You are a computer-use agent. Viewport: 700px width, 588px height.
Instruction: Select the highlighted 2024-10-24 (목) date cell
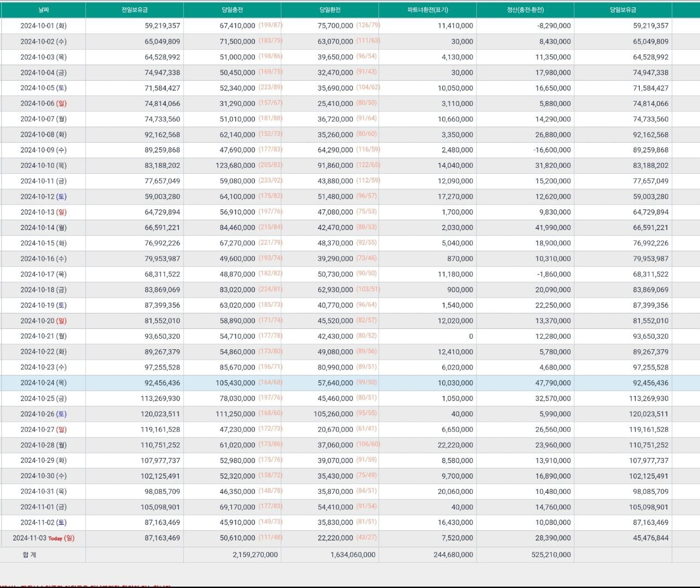pyautogui.click(x=43, y=383)
